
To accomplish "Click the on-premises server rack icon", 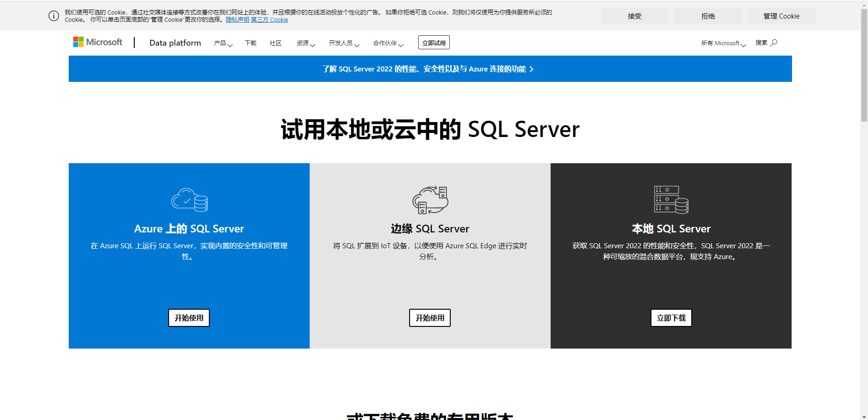I will (x=671, y=199).
